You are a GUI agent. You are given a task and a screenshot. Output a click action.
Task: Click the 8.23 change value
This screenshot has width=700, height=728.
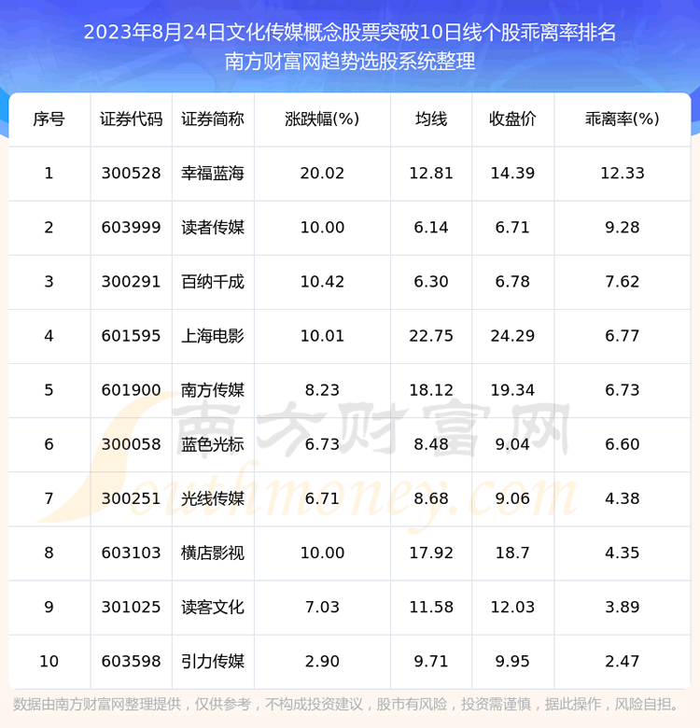coord(322,390)
